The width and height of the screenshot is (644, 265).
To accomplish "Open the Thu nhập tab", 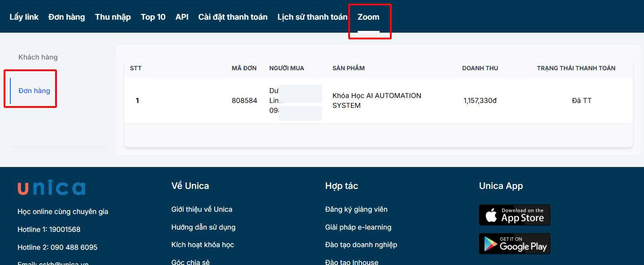I will [112, 17].
